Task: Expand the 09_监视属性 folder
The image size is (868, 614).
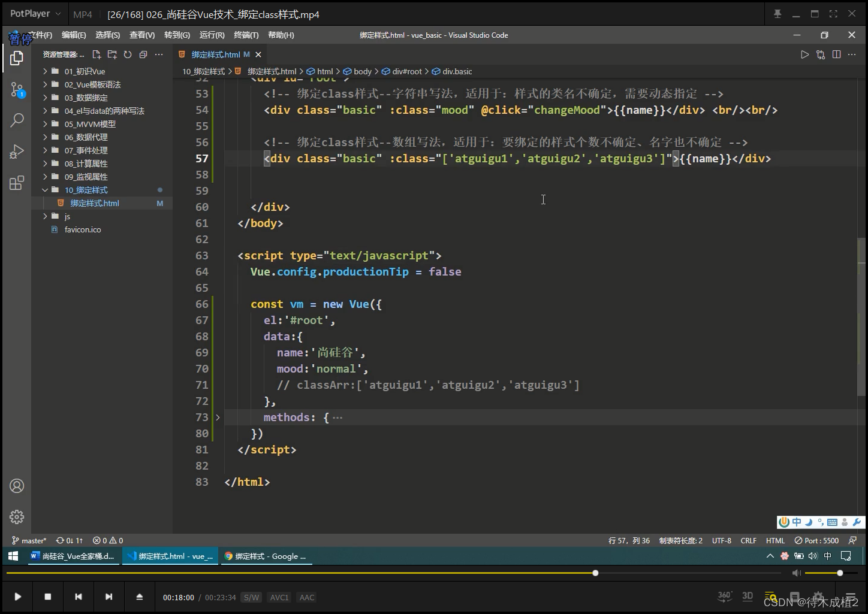Action: [45, 177]
